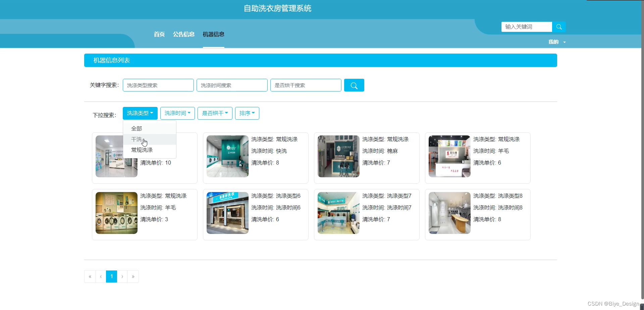Open the 我的 user dropdown
This screenshot has width=644, height=310.
point(557,42)
